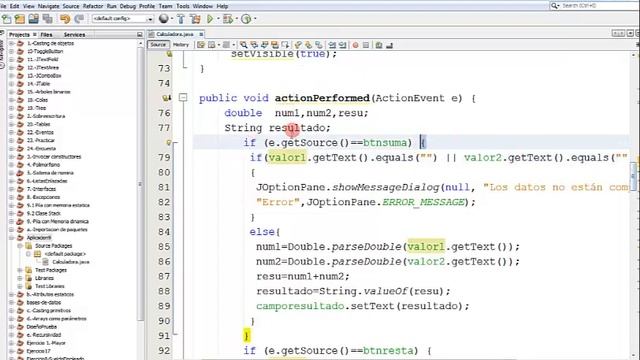Collapse the actionPerformed method fold marker
Screen dimensions: 640x360
click(x=183, y=98)
